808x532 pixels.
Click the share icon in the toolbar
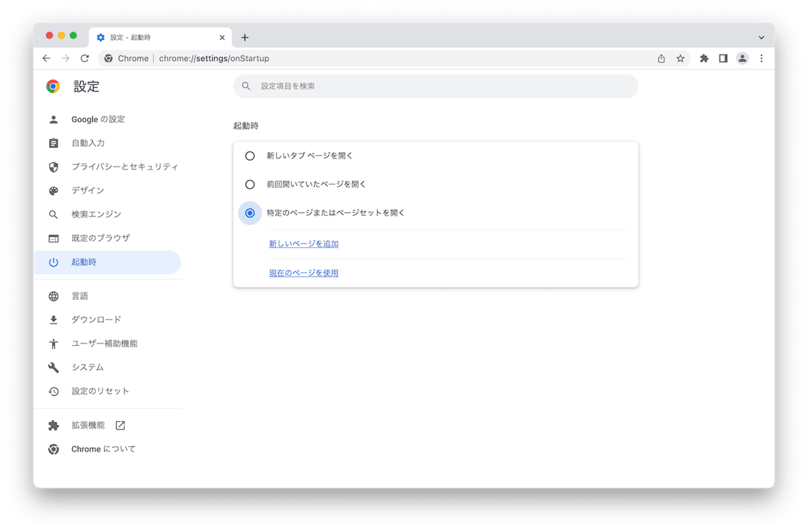tap(660, 58)
